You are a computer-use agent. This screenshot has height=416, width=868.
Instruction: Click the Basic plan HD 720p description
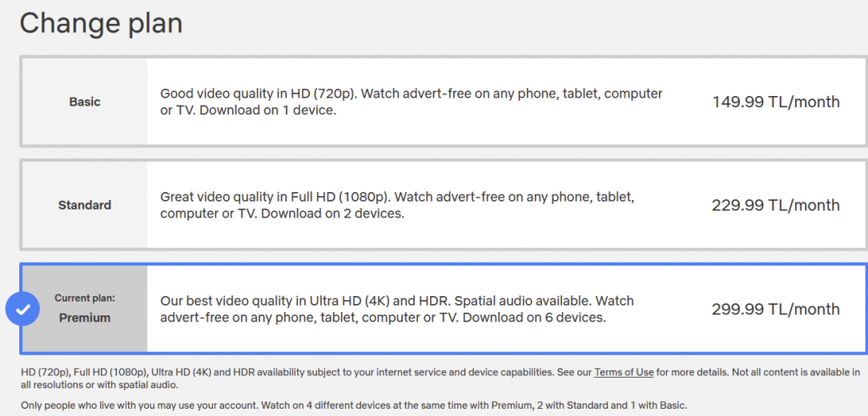click(x=412, y=102)
